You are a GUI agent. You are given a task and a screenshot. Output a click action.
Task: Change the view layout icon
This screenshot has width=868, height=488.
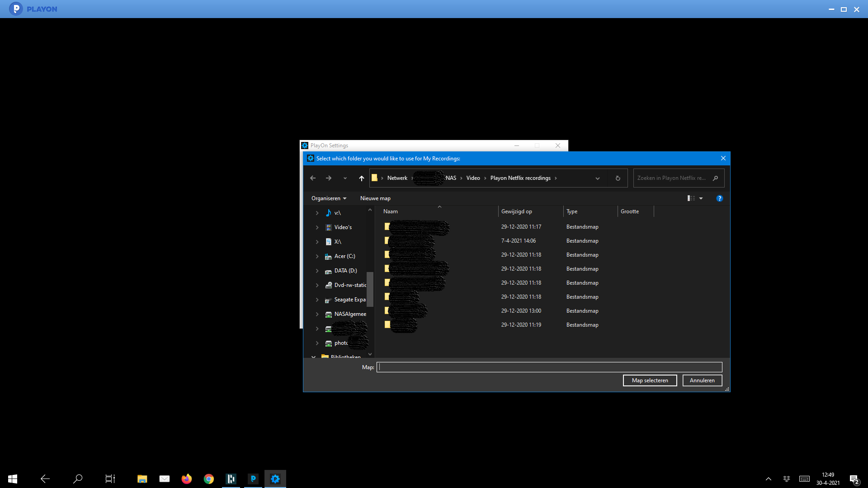pos(691,198)
